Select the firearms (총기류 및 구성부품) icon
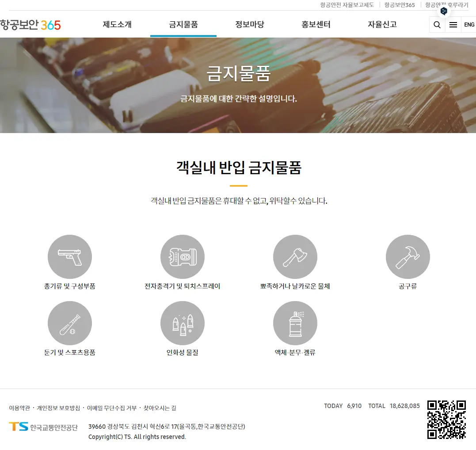The width and height of the screenshot is (476, 450). click(x=69, y=256)
